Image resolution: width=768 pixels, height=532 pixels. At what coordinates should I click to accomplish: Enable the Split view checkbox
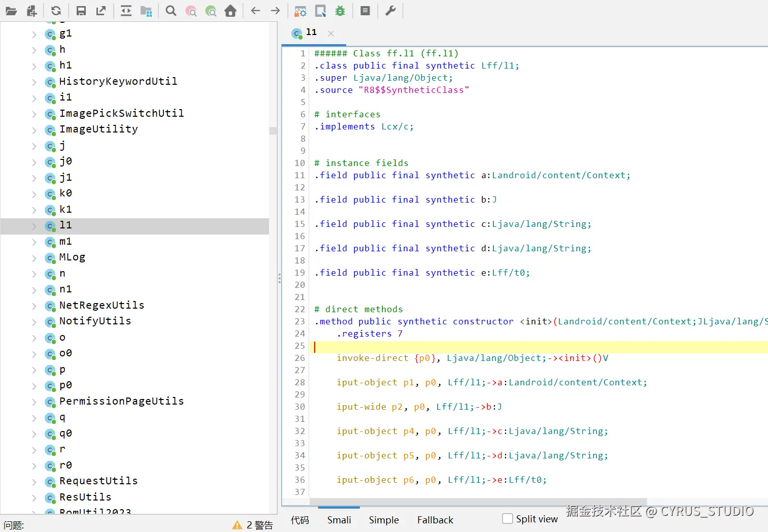pos(508,518)
